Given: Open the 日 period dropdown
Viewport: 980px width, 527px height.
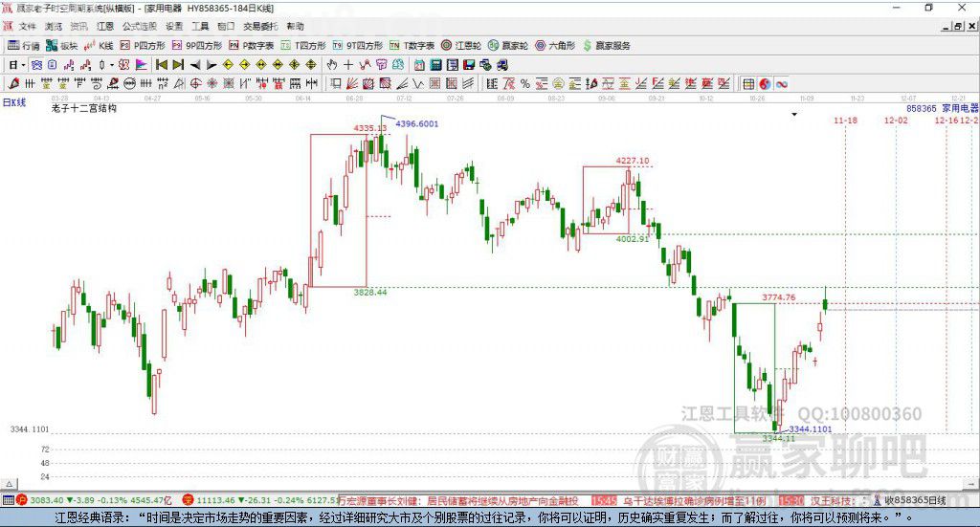Looking at the screenshot, I should click(17, 65).
